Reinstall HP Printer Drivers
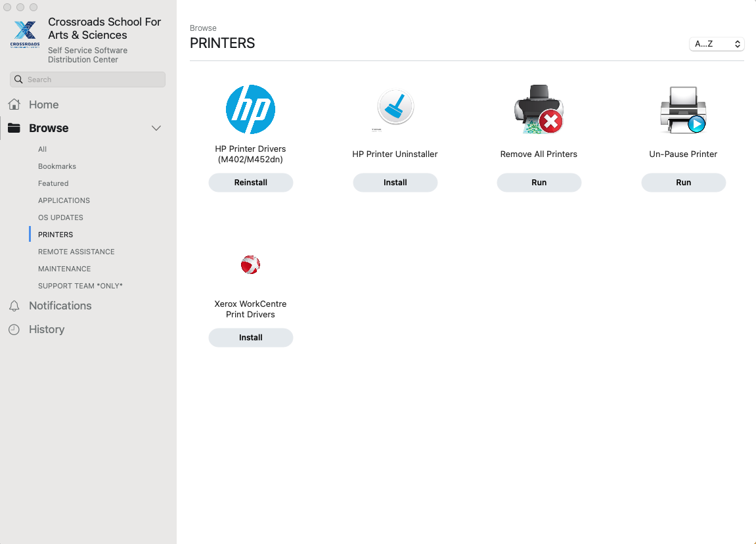The image size is (756, 544). tap(251, 183)
